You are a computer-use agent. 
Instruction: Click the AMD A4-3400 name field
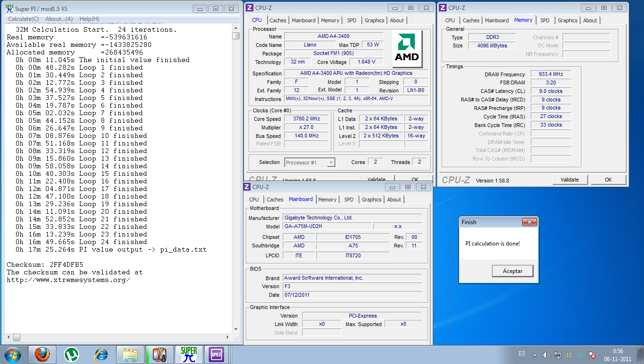[333, 36]
